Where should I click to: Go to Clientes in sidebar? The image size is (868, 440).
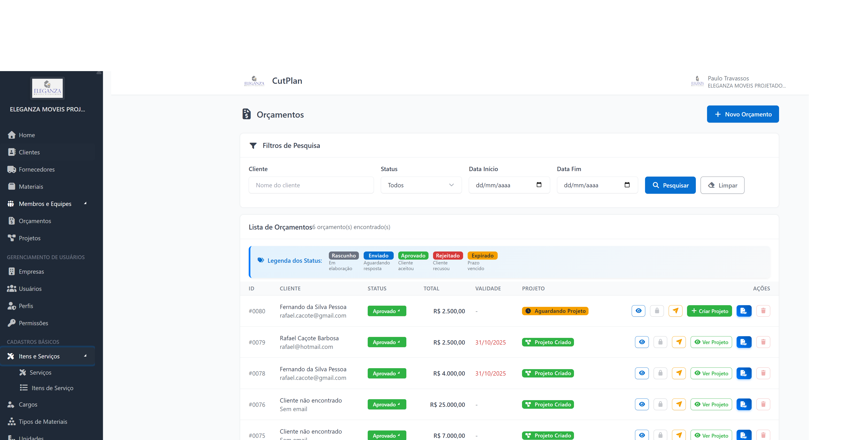(x=29, y=152)
